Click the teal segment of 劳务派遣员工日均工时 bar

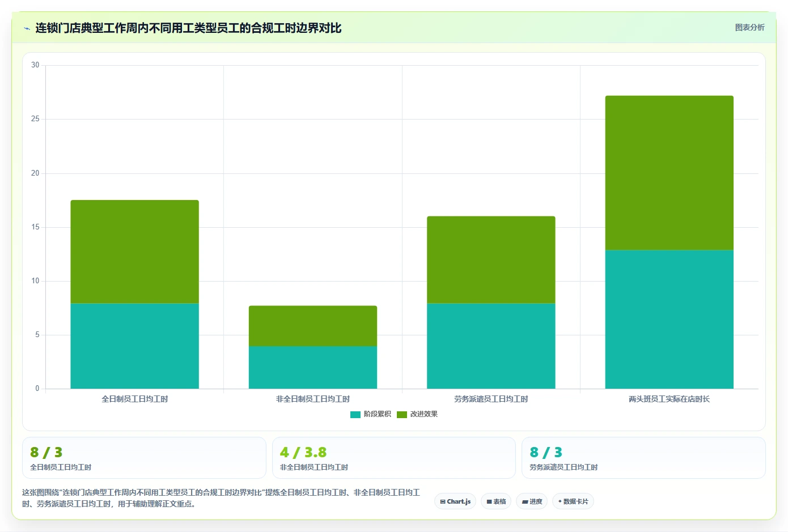click(491, 346)
